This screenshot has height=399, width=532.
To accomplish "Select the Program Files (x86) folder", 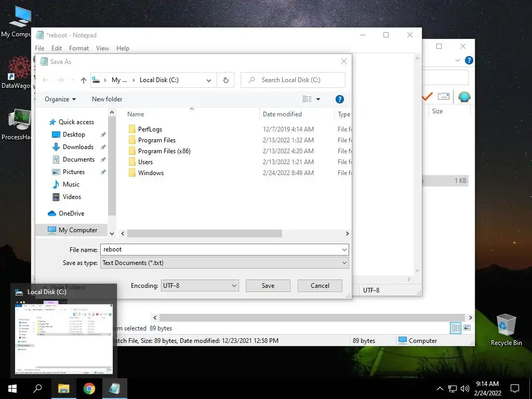I will tap(164, 151).
